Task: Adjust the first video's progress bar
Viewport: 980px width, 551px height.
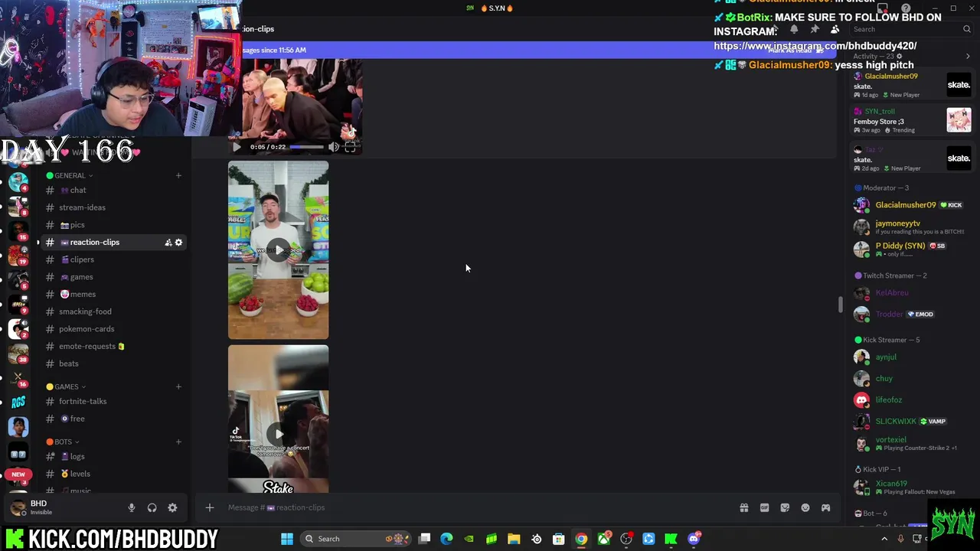Action: tap(306, 147)
